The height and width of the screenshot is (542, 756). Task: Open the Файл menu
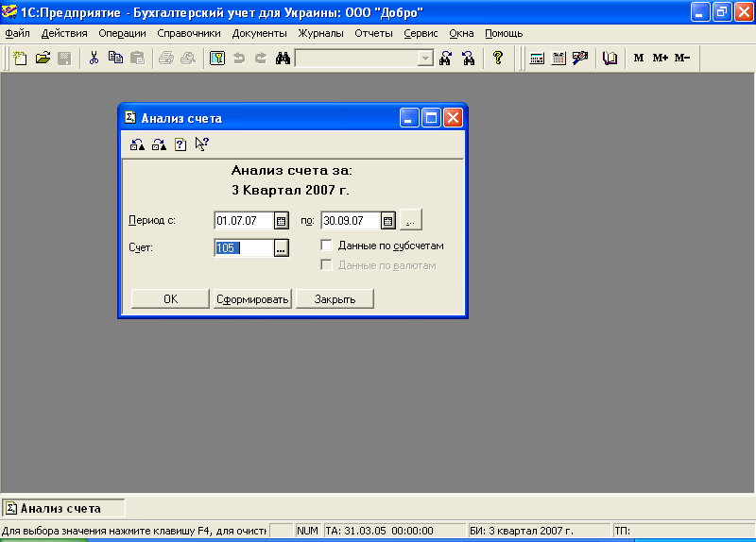pos(17,33)
